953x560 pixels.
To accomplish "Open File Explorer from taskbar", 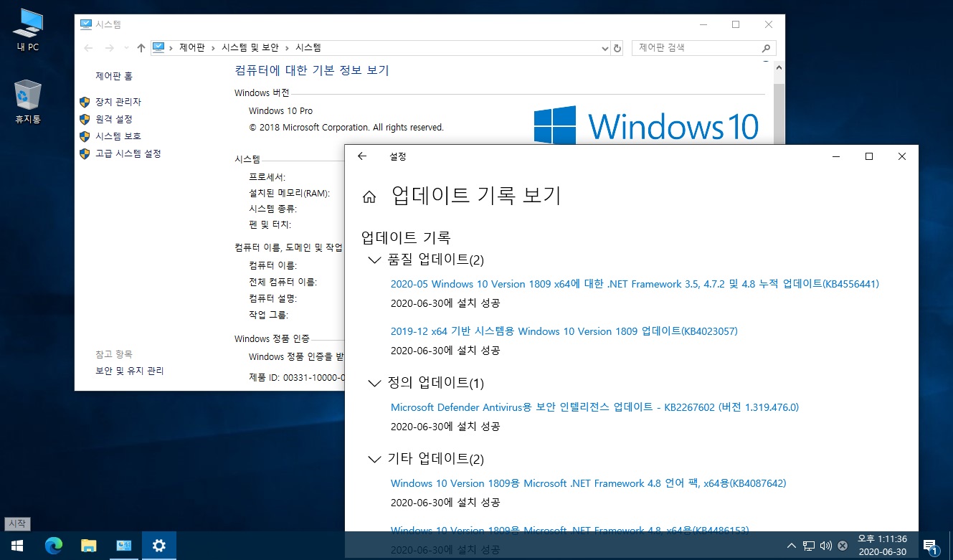I will pyautogui.click(x=88, y=546).
